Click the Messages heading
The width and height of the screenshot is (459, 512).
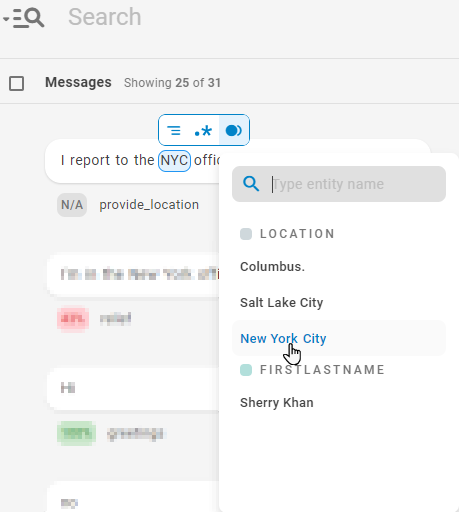coord(78,82)
